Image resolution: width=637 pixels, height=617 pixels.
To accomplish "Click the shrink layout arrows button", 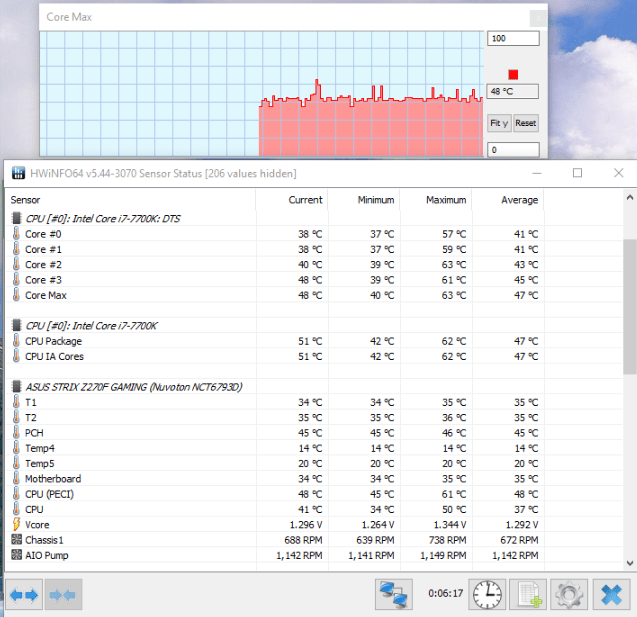I will point(63,595).
